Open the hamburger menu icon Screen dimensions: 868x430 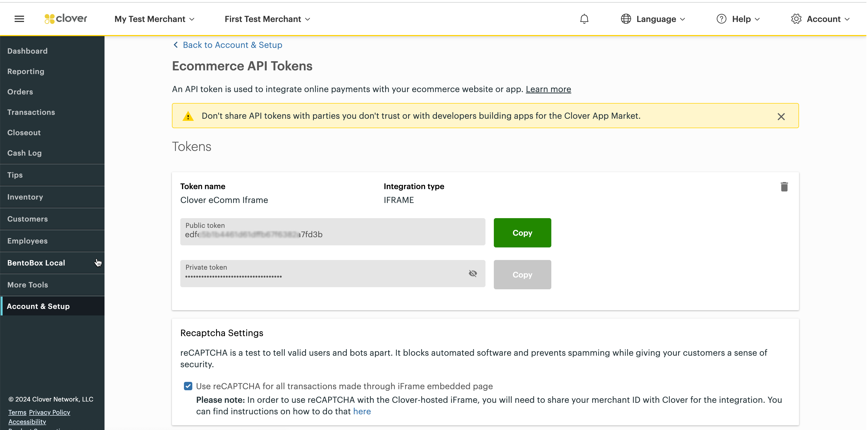point(19,19)
